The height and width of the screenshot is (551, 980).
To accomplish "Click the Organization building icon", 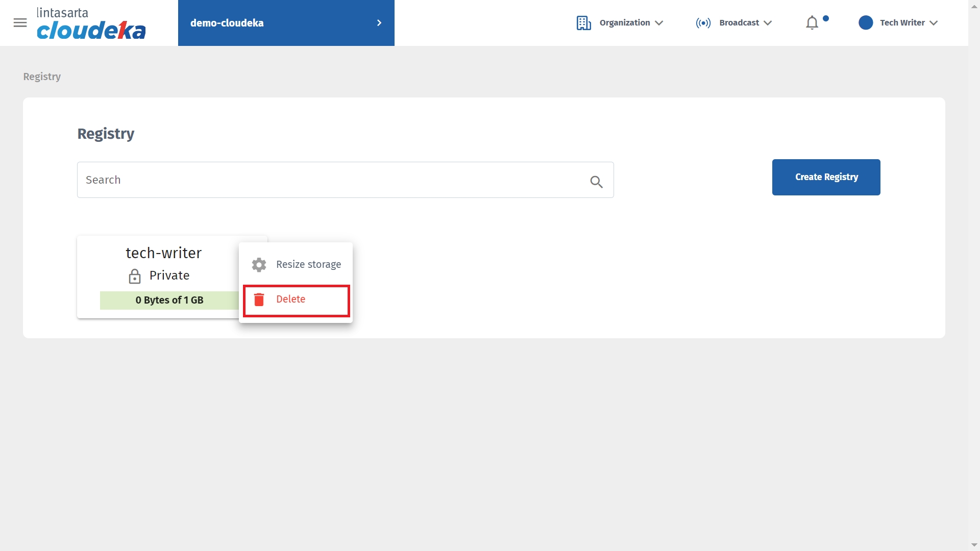I will tap(583, 23).
